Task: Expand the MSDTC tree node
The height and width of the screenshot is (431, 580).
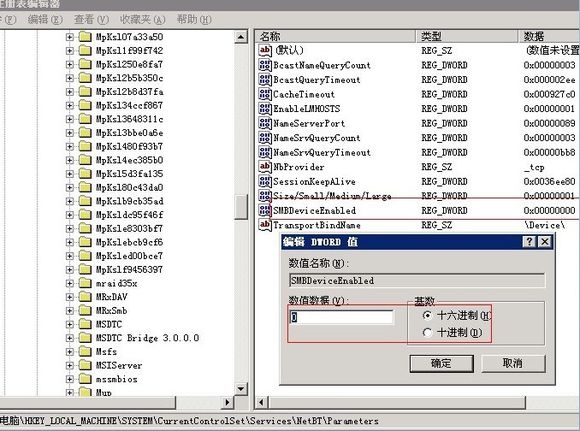Action: 70,324
